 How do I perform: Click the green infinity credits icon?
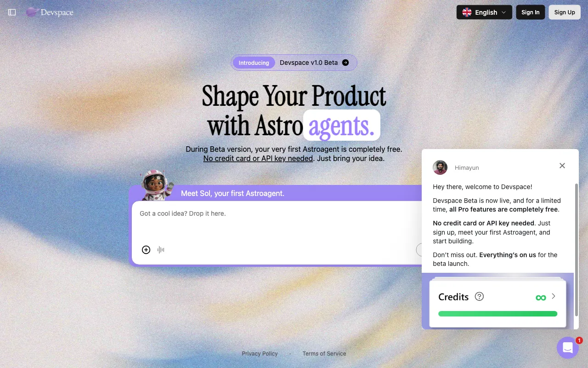(541, 298)
